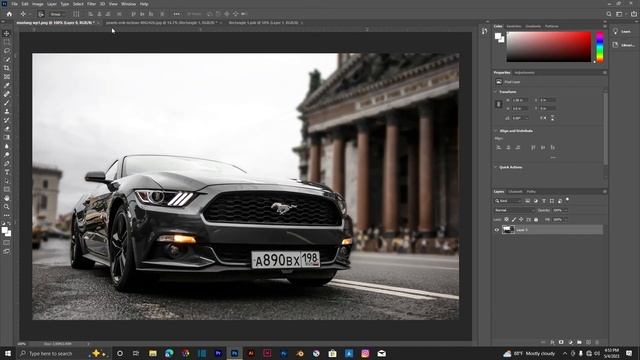640x360 pixels.
Task: Collapse the Transform section
Action: pos(496,92)
